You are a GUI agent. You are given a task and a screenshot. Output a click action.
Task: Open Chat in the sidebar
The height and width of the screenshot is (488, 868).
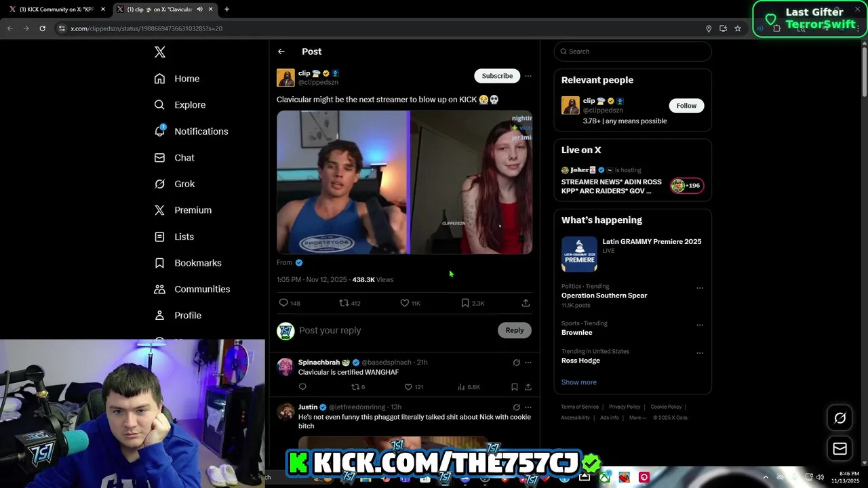(174, 157)
